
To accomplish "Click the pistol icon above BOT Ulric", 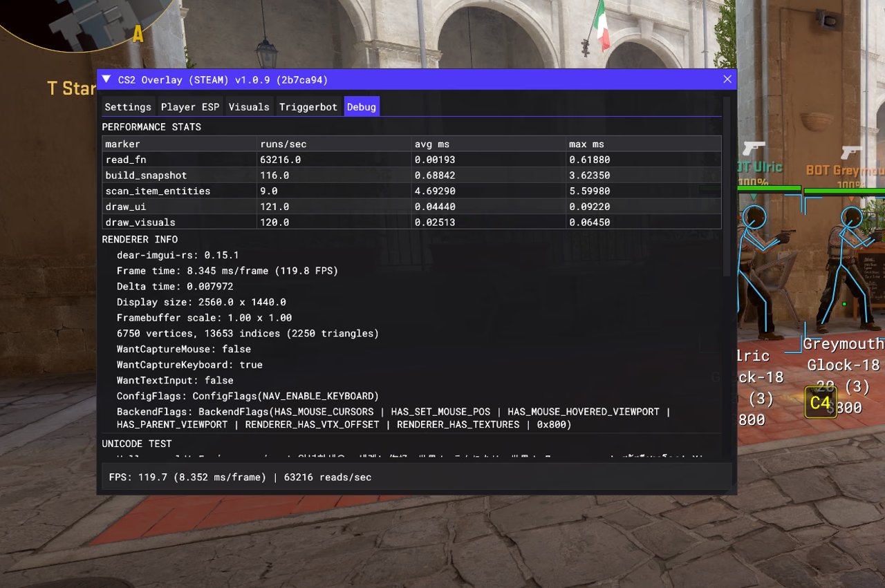I will pyautogui.click(x=754, y=149).
